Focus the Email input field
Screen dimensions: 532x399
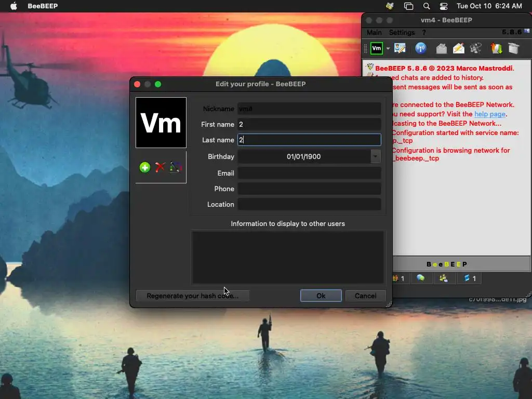(x=309, y=173)
